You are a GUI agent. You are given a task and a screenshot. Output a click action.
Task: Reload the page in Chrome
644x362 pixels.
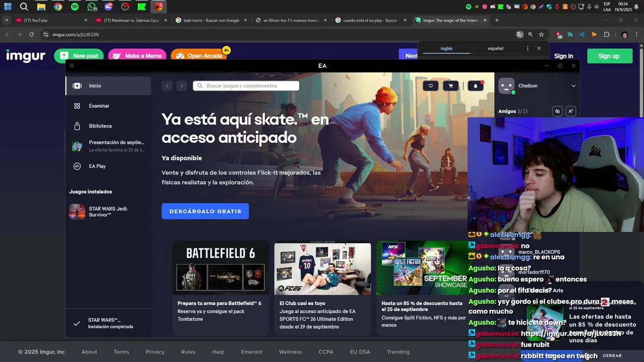31,35
